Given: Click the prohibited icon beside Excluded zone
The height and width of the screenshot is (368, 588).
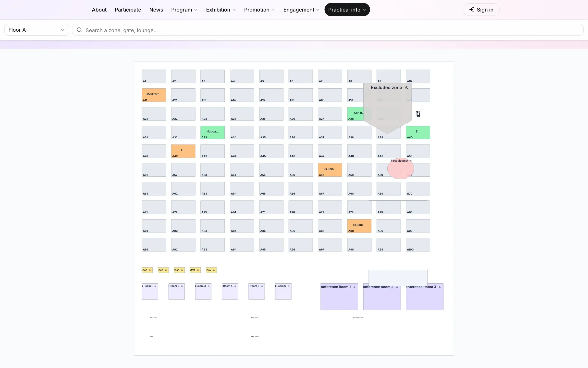Looking at the screenshot, I should click(x=407, y=88).
